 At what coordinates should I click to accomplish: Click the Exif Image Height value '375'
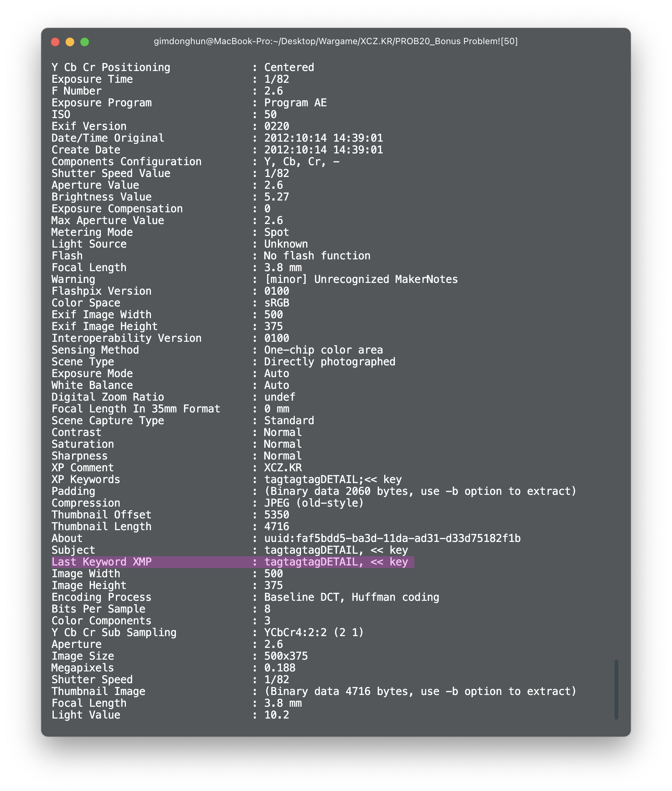(x=273, y=327)
